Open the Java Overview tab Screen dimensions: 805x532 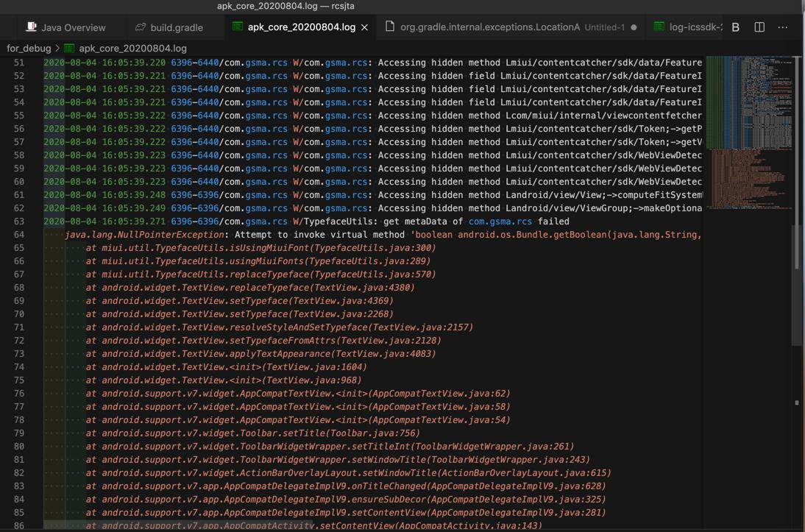(65, 27)
